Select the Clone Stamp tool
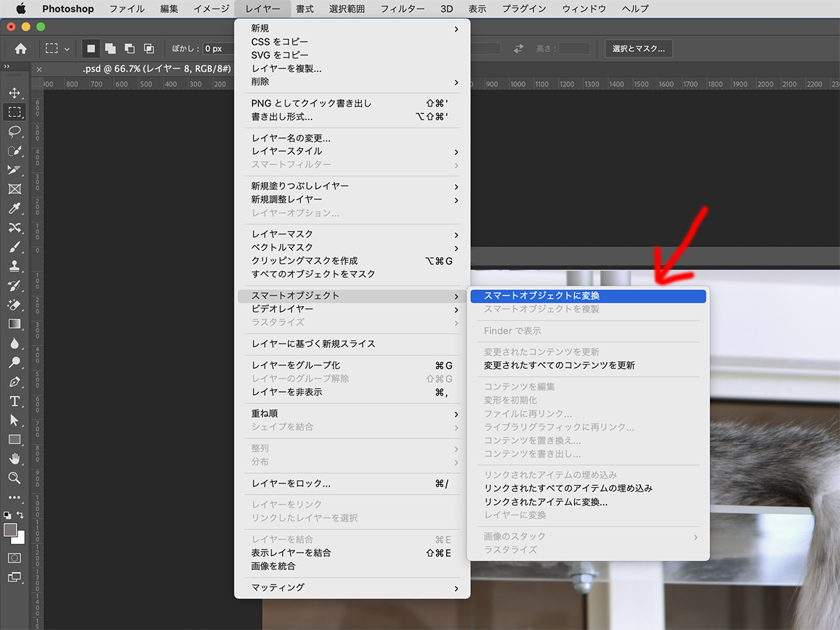The height and width of the screenshot is (630, 840). pyautogui.click(x=14, y=266)
